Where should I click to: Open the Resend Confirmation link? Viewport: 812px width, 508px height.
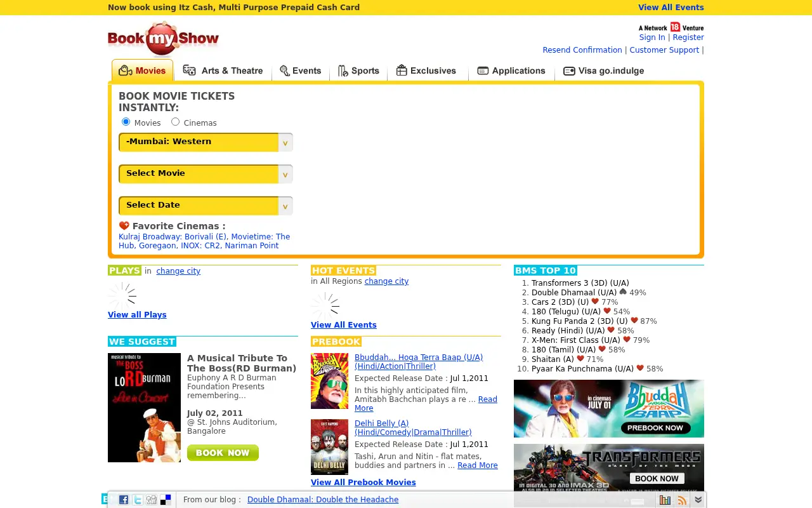(x=582, y=50)
